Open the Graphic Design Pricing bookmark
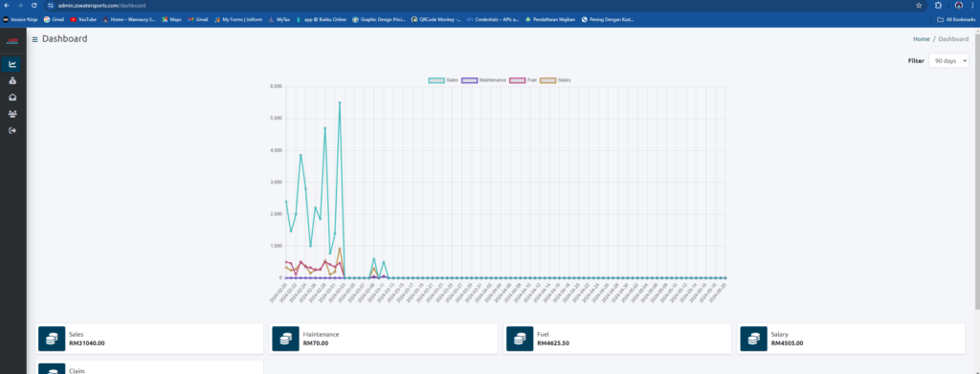This screenshot has height=374, width=980. click(379, 19)
